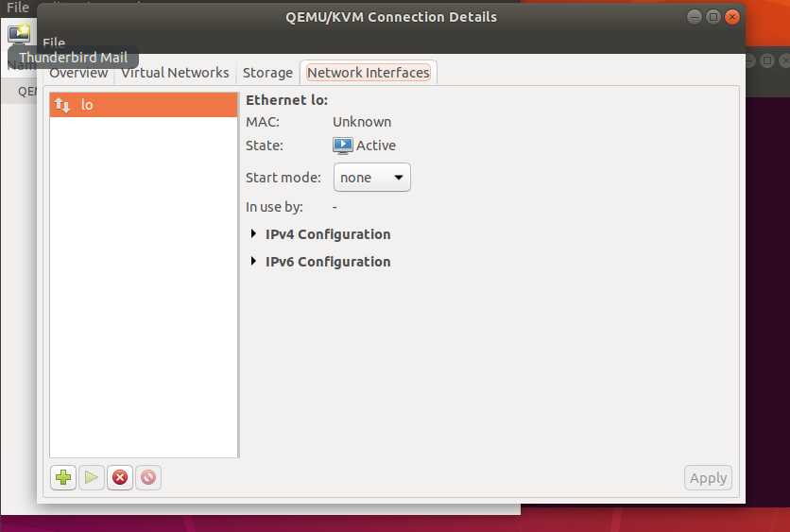Click the 'Active' state text
The width and height of the screenshot is (790, 532).
[x=376, y=146]
